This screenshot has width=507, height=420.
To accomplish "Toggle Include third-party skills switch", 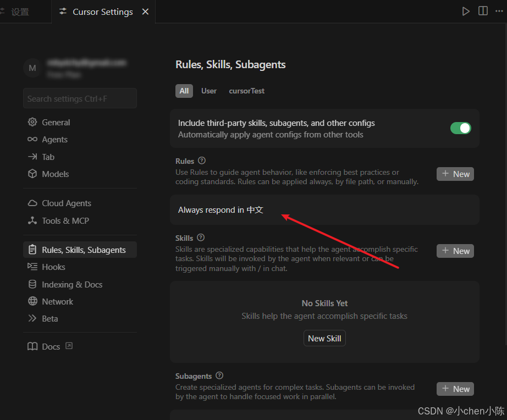I will coord(460,128).
